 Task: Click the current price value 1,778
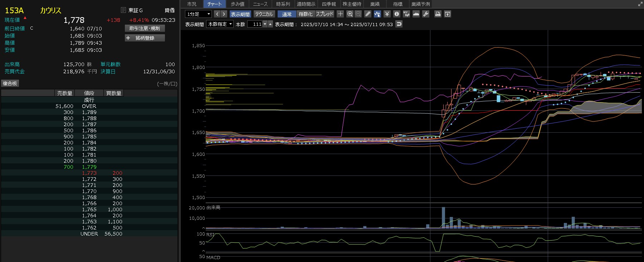(x=74, y=20)
